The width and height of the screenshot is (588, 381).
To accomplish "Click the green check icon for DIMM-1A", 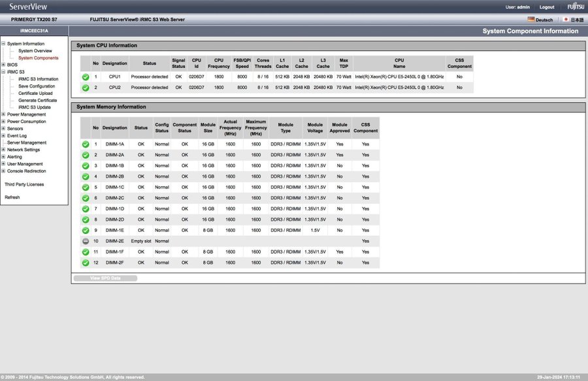I will [85, 144].
